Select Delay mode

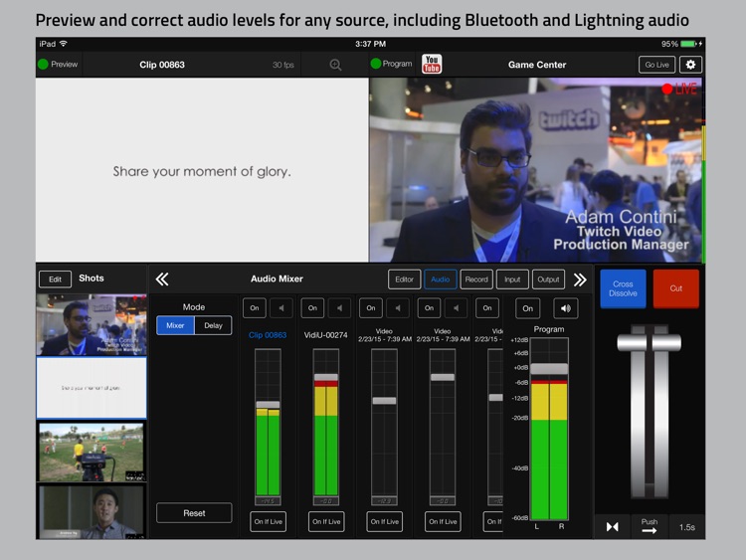213,325
